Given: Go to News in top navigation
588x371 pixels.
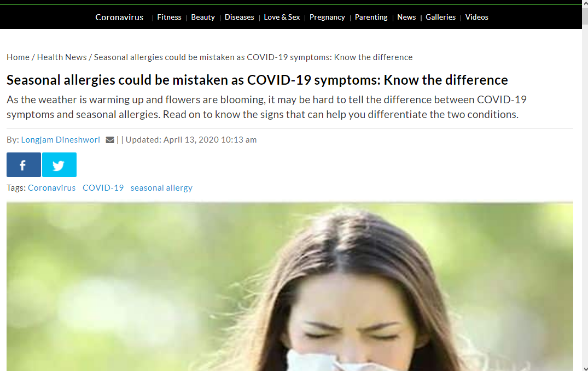Looking at the screenshot, I should tap(406, 17).
